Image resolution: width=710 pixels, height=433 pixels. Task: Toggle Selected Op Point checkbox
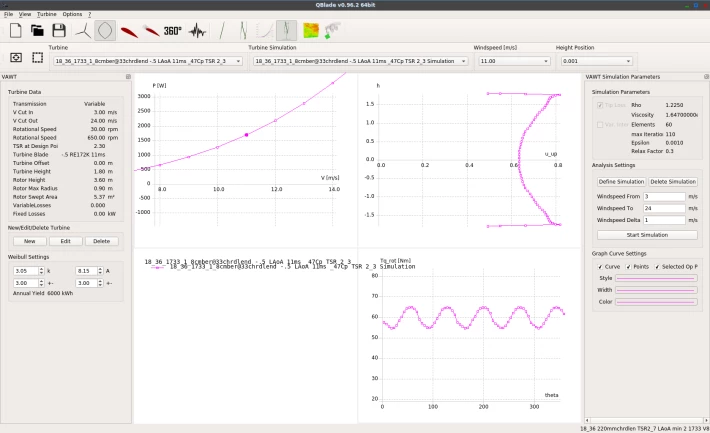pos(657,267)
